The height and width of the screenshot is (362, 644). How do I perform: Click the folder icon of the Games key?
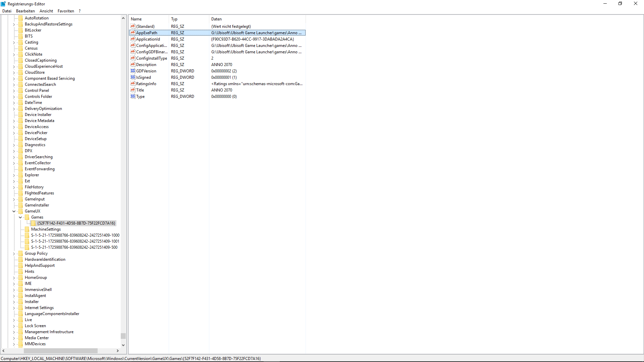point(27,217)
